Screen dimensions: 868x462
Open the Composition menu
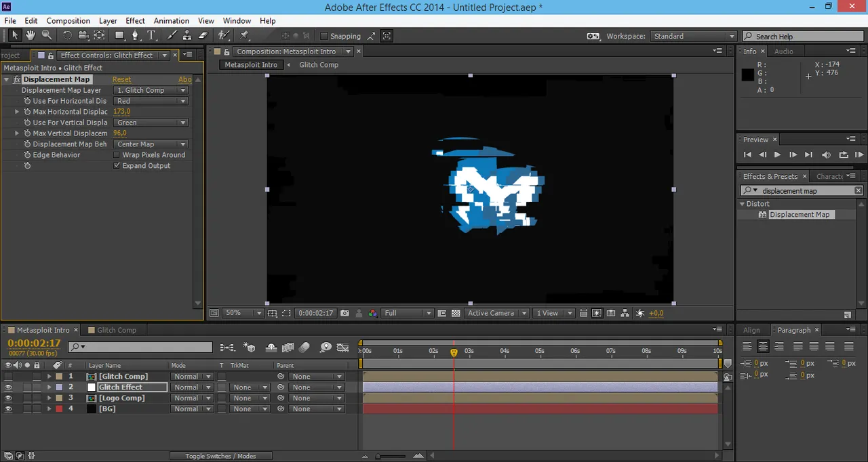point(68,21)
